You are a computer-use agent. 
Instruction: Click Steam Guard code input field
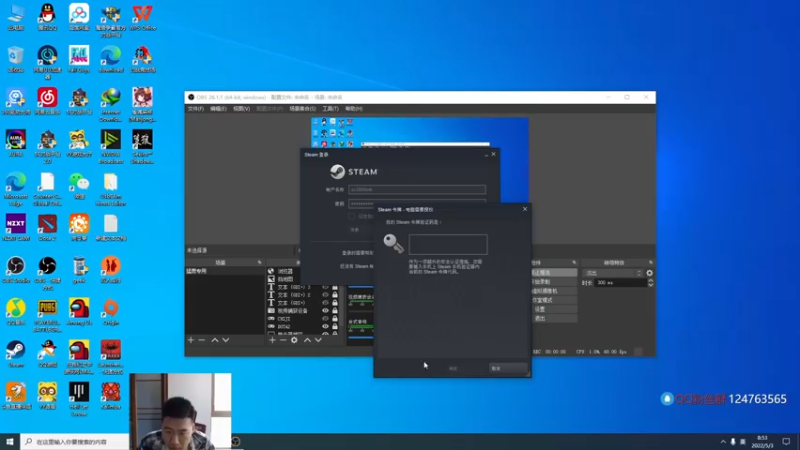[x=448, y=244]
